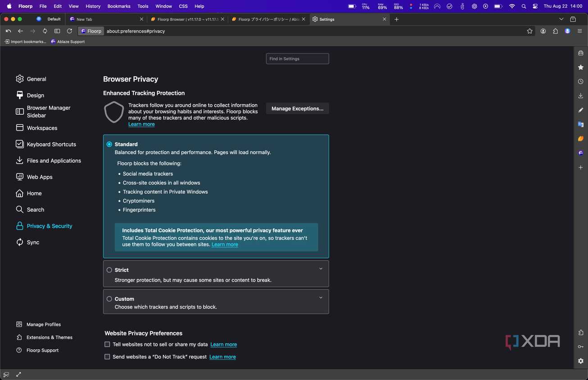Open Notes pencil panel in right sidebar

tap(581, 110)
